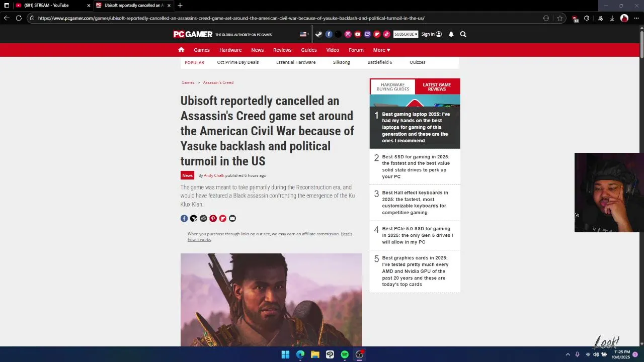Open the Games navigation item

(202, 50)
